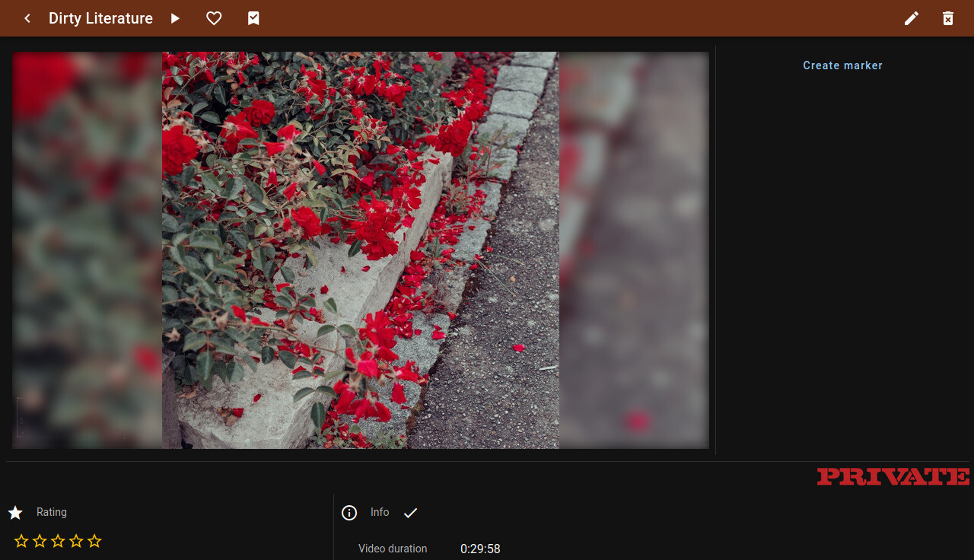Set rating to four stars
The image size is (974, 560).
76,541
